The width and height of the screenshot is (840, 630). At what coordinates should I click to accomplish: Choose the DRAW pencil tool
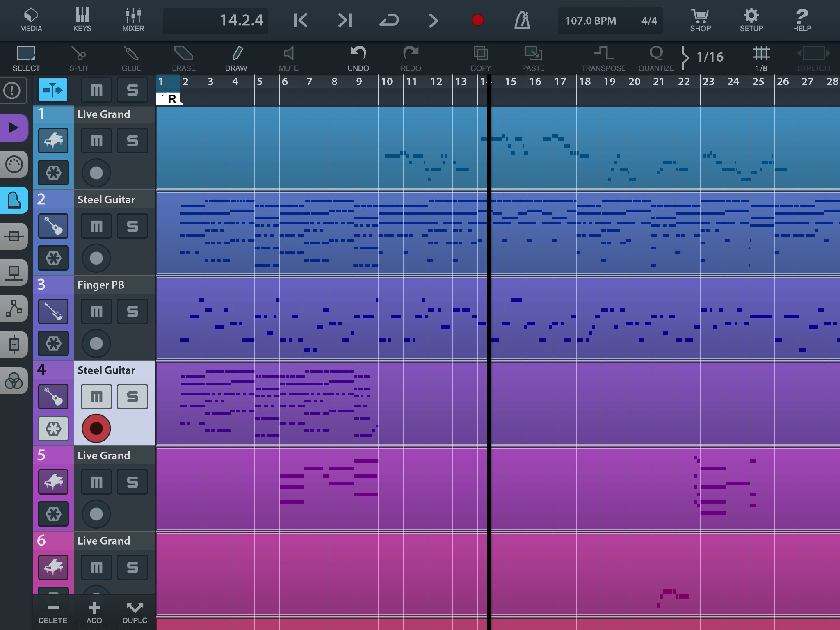click(236, 58)
